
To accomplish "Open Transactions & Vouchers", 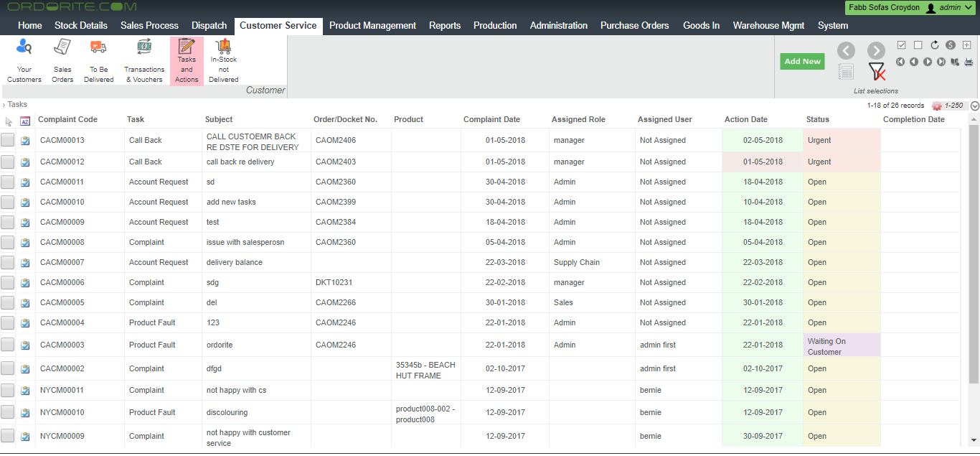I will [x=143, y=61].
